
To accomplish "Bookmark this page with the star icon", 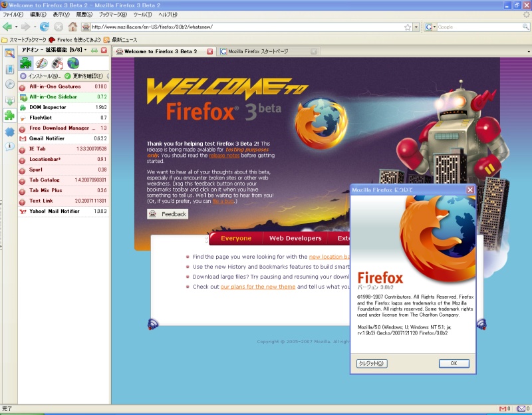I will (408, 27).
